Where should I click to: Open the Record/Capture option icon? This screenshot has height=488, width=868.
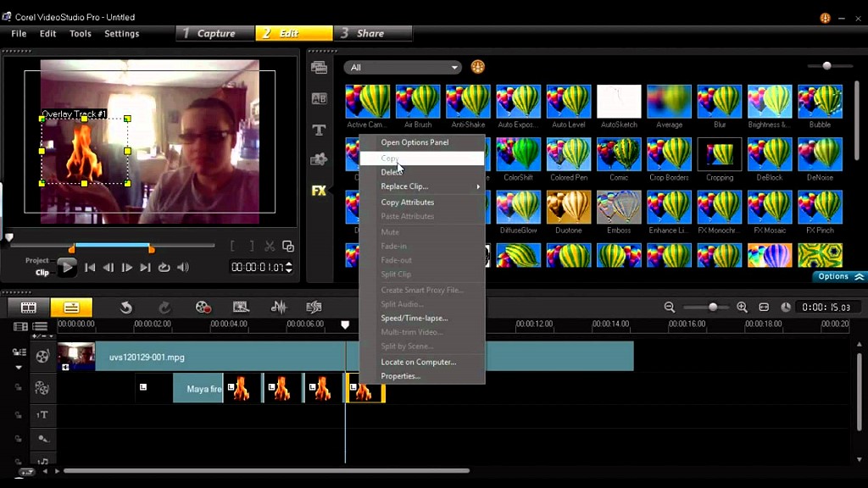coord(203,307)
